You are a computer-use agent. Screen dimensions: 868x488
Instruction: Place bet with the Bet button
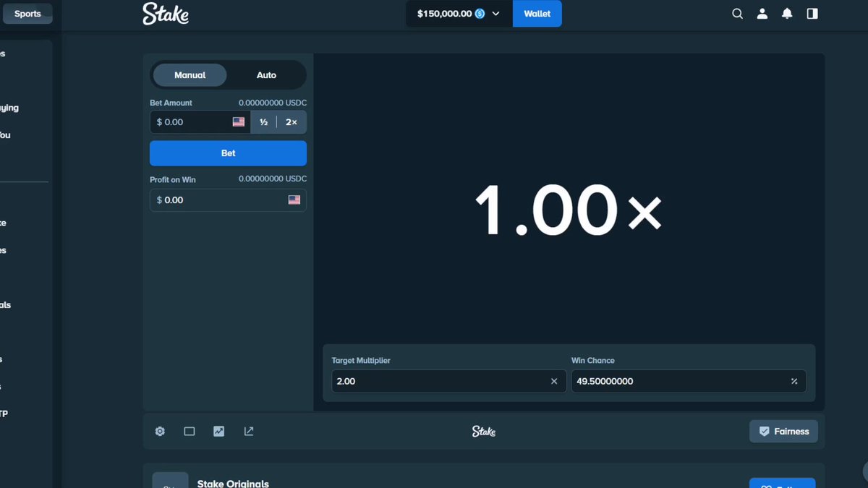click(x=228, y=153)
